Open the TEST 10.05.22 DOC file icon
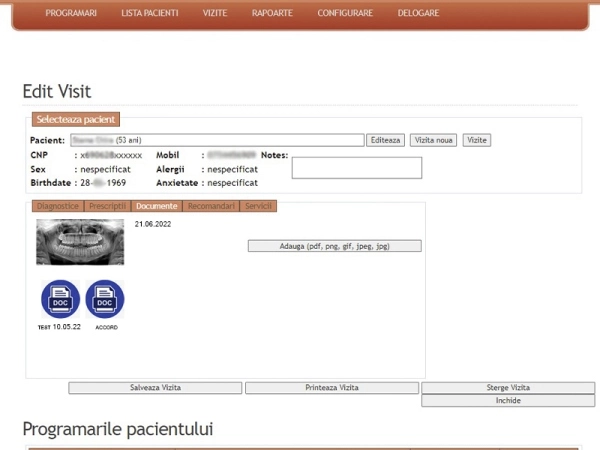Viewport: 600px width, 450px height. coord(60,299)
